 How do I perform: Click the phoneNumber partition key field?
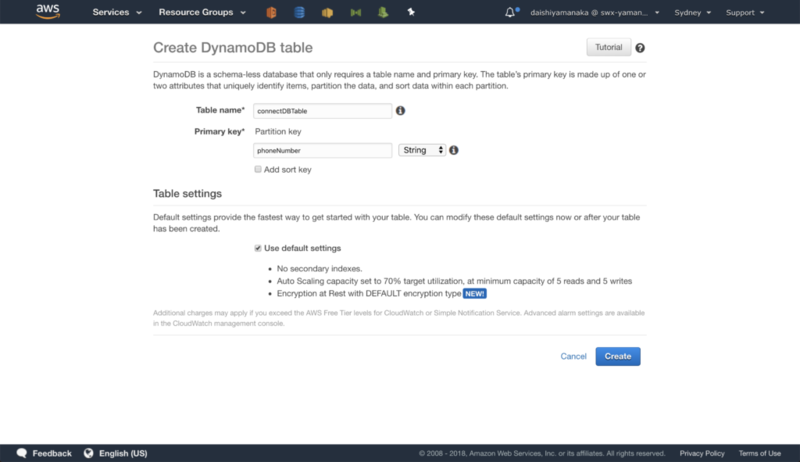(322, 150)
